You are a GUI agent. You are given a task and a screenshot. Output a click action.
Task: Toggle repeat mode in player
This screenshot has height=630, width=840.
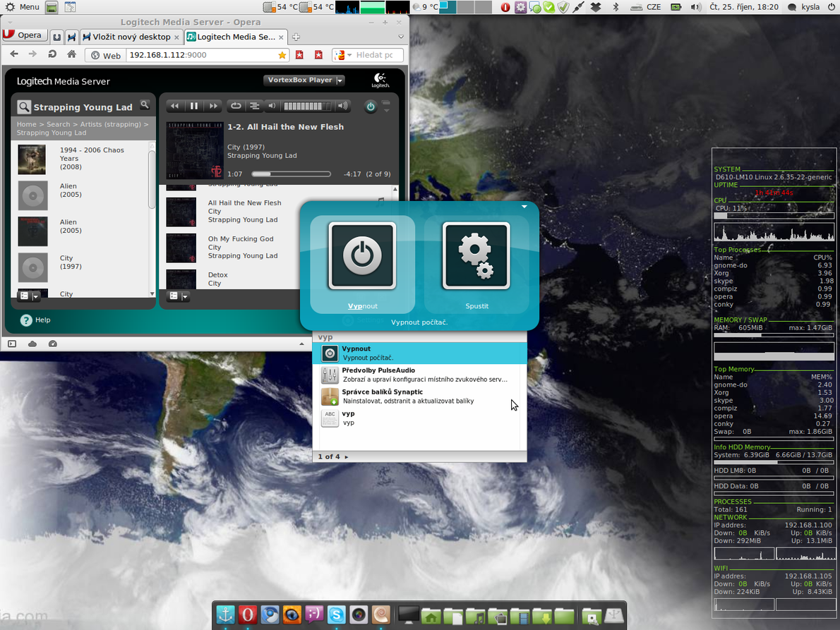point(236,106)
